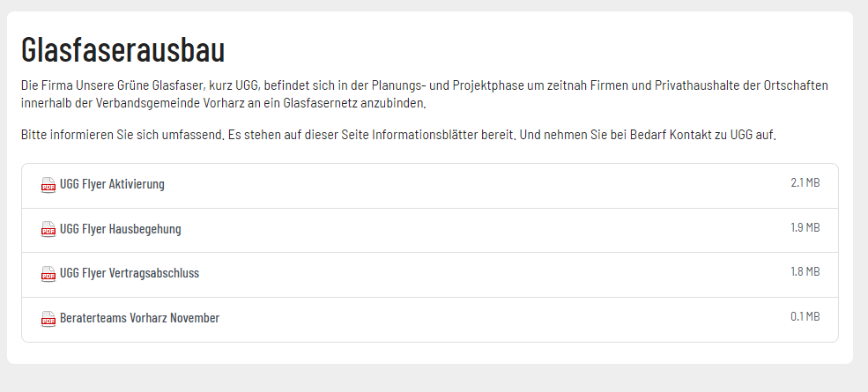Open the UGG Flyer Hausbegehung download

pos(120,230)
